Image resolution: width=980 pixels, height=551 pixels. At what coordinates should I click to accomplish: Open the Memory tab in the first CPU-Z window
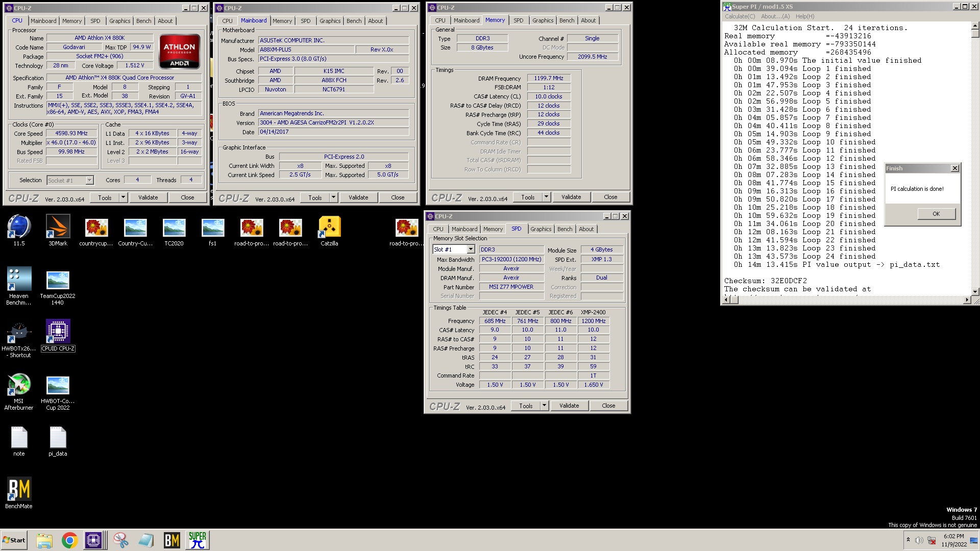click(71, 21)
